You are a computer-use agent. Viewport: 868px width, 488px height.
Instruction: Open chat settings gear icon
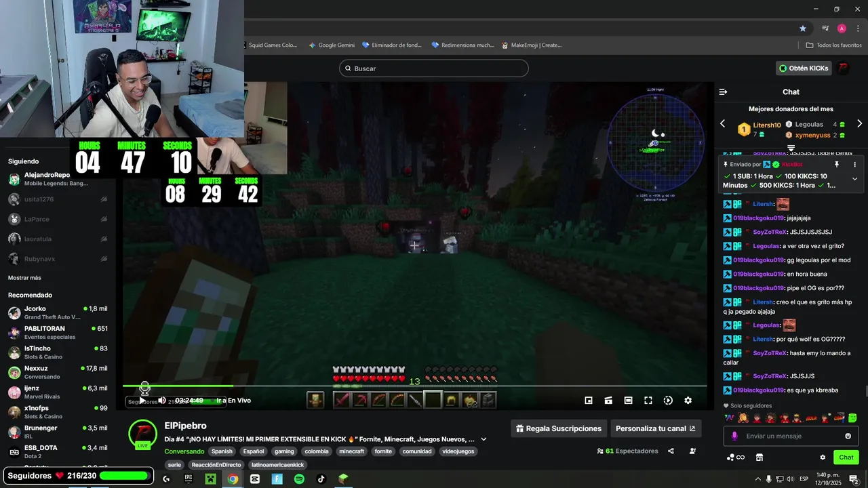tap(823, 457)
